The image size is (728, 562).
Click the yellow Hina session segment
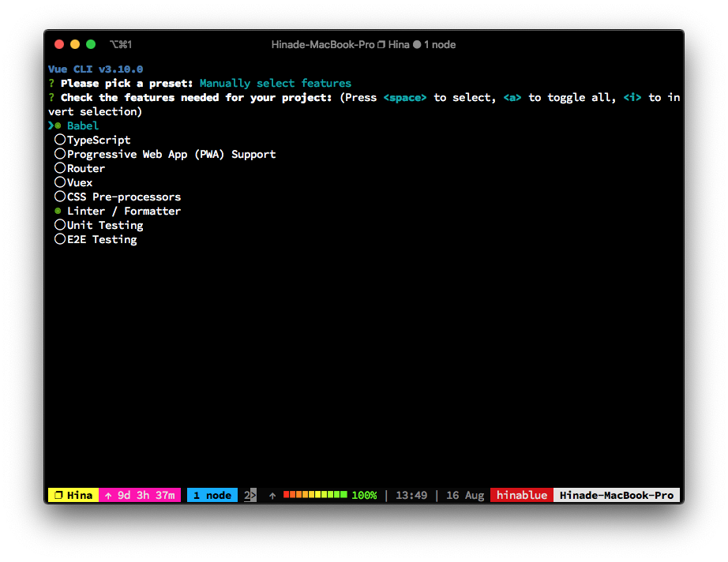pos(73,495)
